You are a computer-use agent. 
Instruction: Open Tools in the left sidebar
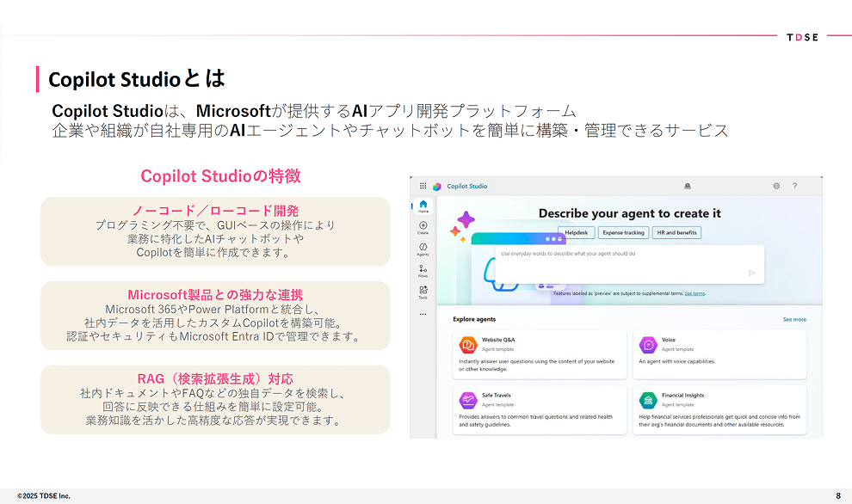click(x=423, y=292)
